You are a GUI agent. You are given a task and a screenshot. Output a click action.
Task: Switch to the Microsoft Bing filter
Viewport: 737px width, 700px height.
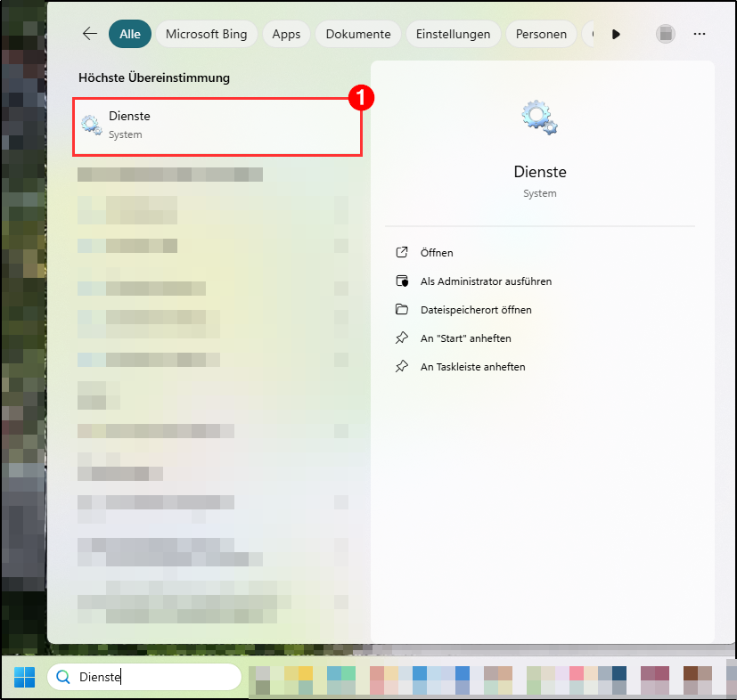pyautogui.click(x=207, y=34)
